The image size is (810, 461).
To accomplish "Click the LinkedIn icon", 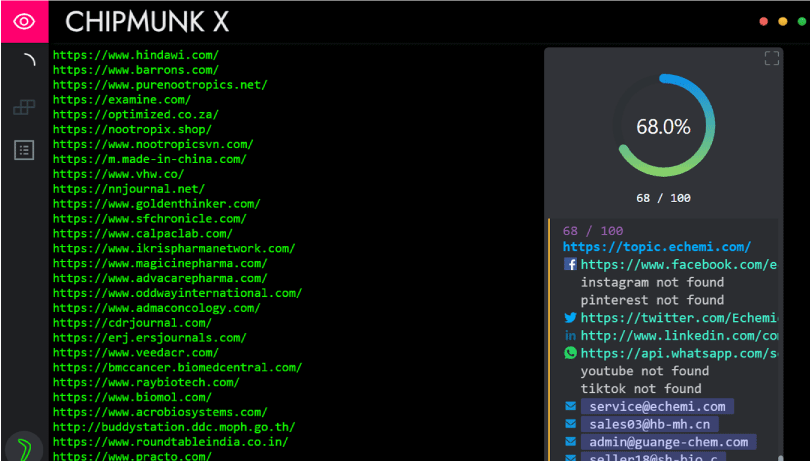I will [x=570, y=336].
